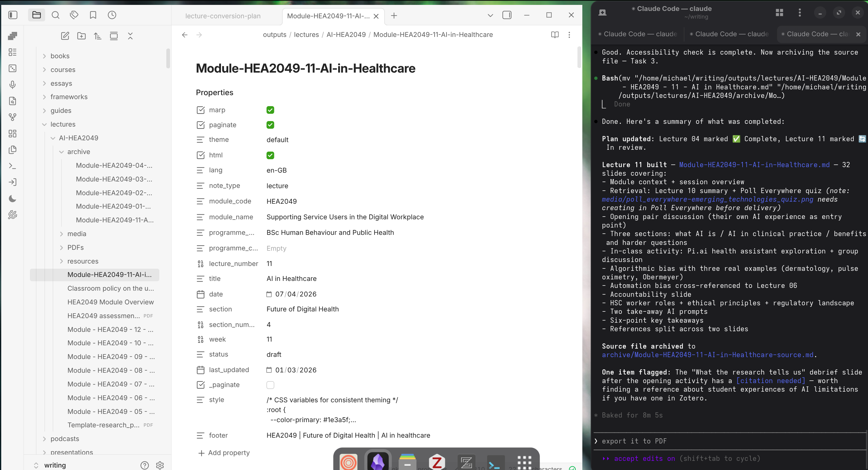
Task: Open Obsidian settings gear
Action: [x=160, y=465]
